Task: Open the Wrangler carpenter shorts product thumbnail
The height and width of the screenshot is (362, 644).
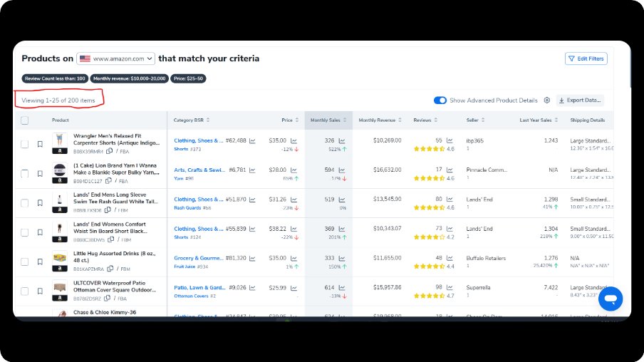Action: 60,140
